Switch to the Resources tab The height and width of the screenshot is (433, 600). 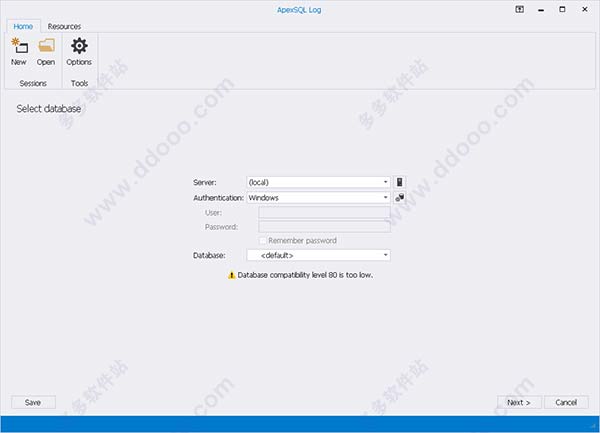click(x=64, y=26)
